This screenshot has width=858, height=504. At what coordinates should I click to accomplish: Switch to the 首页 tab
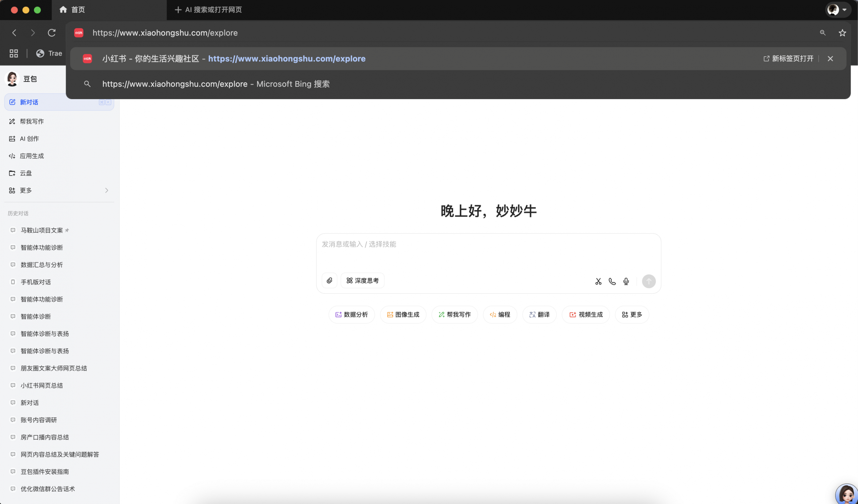[78, 9]
